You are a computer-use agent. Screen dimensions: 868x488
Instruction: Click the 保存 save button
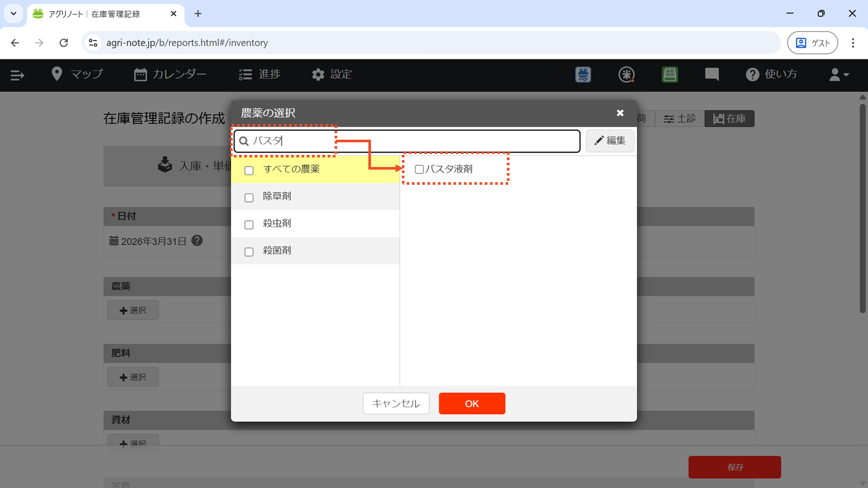click(x=734, y=467)
